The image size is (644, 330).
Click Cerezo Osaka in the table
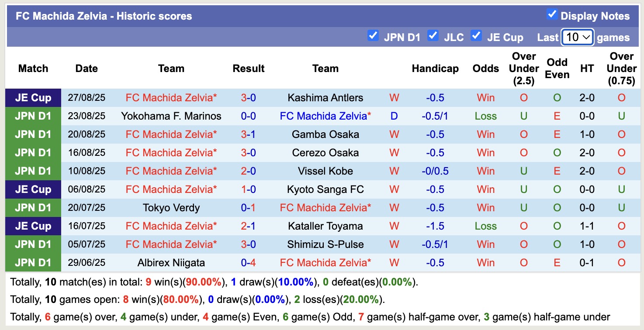coord(325,153)
